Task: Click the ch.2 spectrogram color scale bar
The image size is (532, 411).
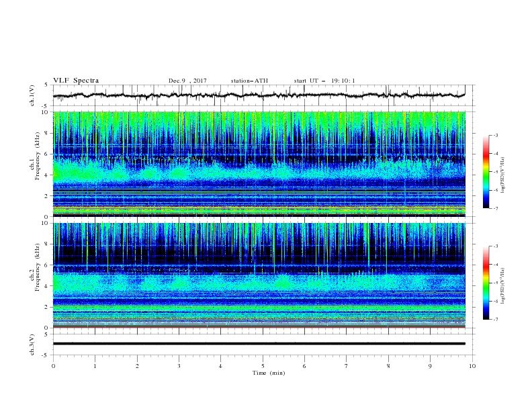Action: tap(486, 283)
